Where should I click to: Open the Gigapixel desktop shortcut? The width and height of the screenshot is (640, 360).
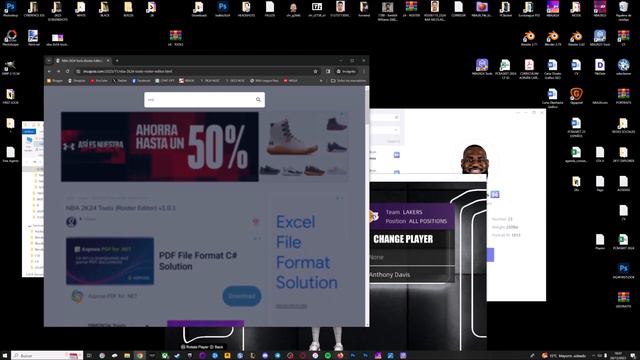[576, 96]
